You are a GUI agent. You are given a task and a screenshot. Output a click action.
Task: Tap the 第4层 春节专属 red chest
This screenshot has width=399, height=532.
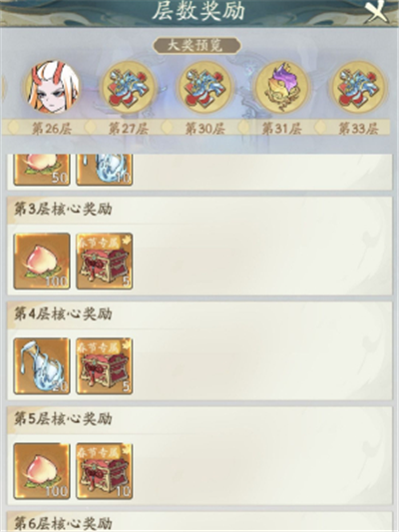(x=104, y=366)
